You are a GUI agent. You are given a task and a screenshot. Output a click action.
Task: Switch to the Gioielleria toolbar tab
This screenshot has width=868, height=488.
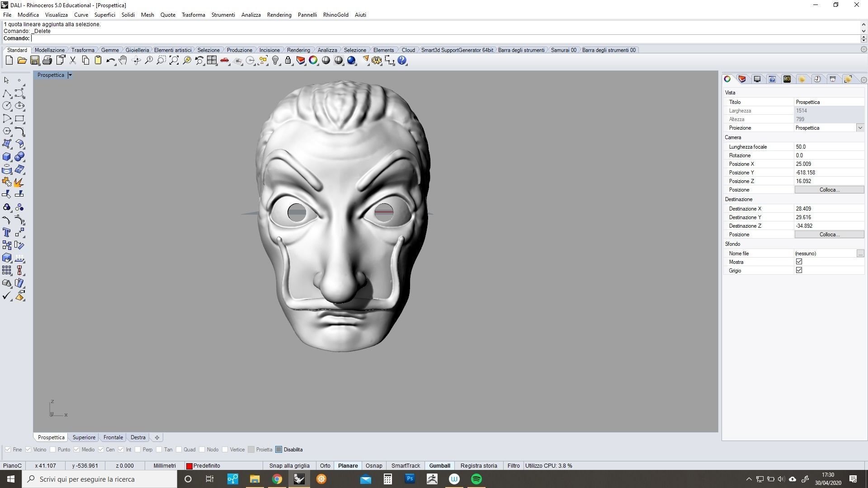[137, 50]
